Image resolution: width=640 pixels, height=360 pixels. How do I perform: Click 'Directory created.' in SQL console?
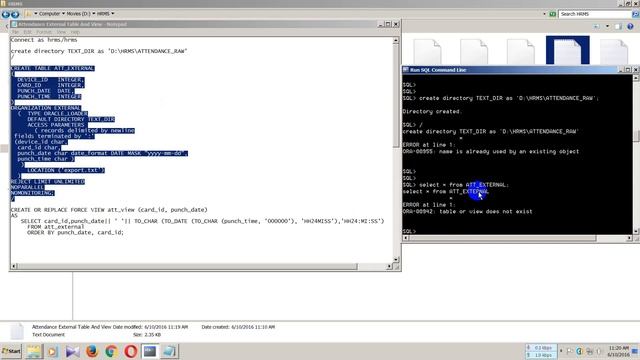click(431, 111)
